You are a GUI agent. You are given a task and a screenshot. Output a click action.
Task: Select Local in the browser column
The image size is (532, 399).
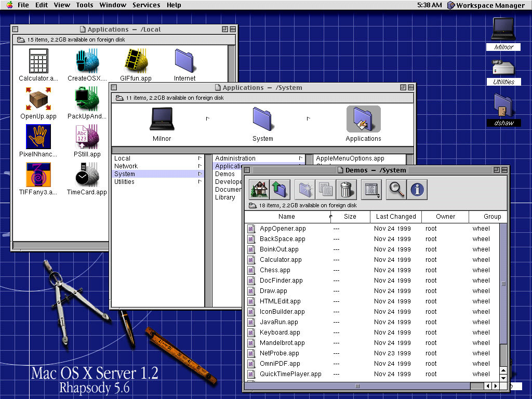tap(158, 158)
